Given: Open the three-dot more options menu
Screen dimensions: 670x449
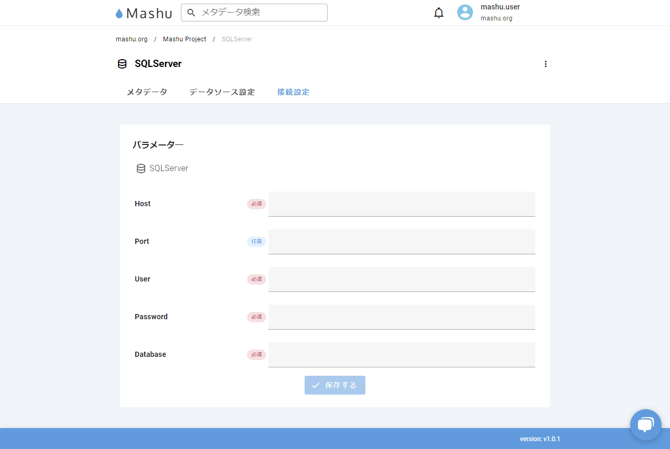Looking at the screenshot, I should pyautogui.click(x=545, y=64).
